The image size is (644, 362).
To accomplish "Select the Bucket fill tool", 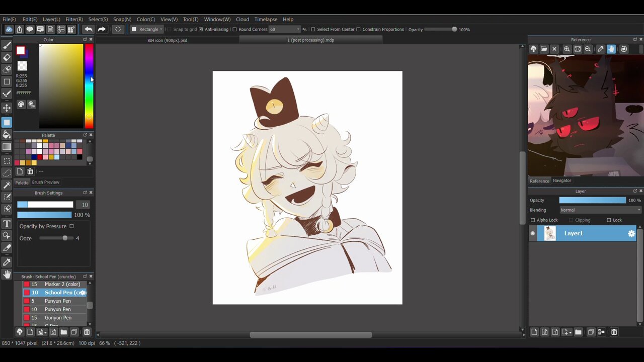I will [7, 134].
